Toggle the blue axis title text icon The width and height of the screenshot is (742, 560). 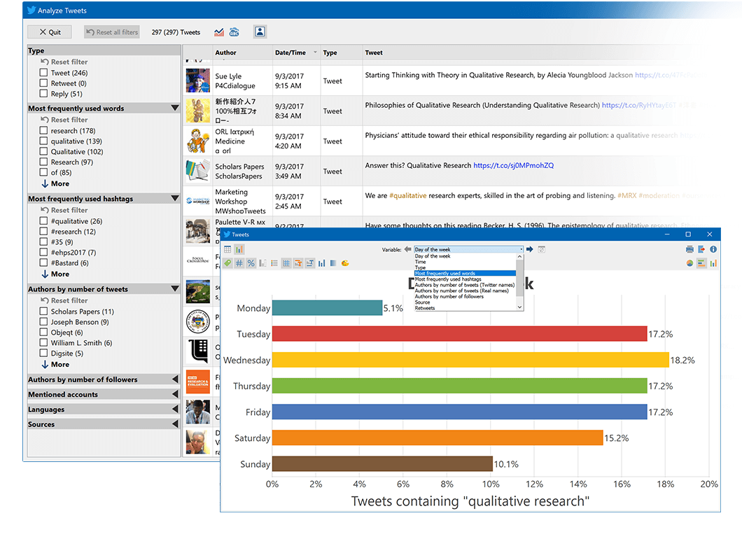310,263
